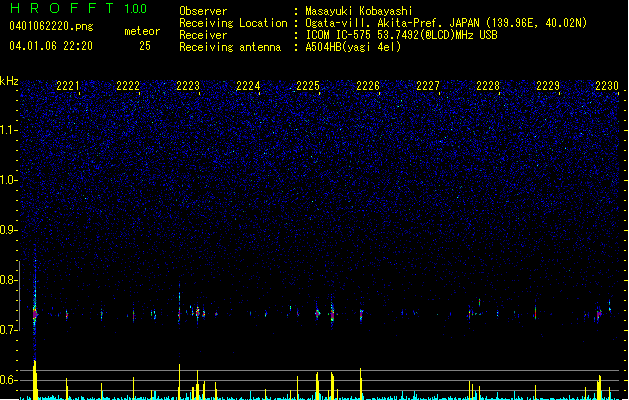Click the 0.8 kHz axis label
The width and height of the screenshot is (629, 400).
pyautogui.click(x=9, y=280)
